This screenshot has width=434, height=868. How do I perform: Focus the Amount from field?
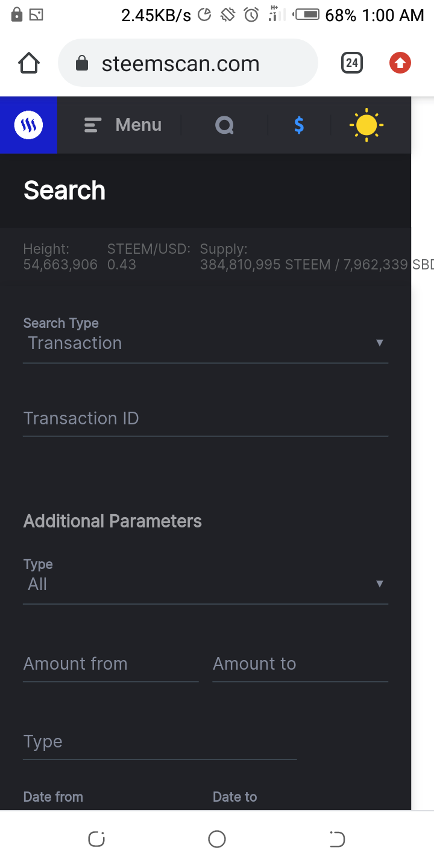(x=111, y=664)
